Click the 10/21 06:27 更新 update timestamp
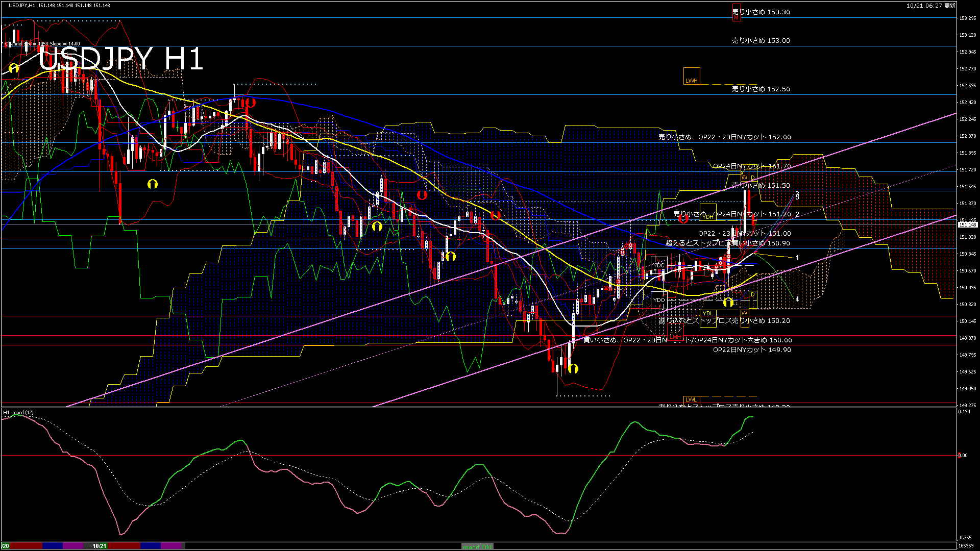The width and height of the screenshot is (980, 551). (930, 6)
